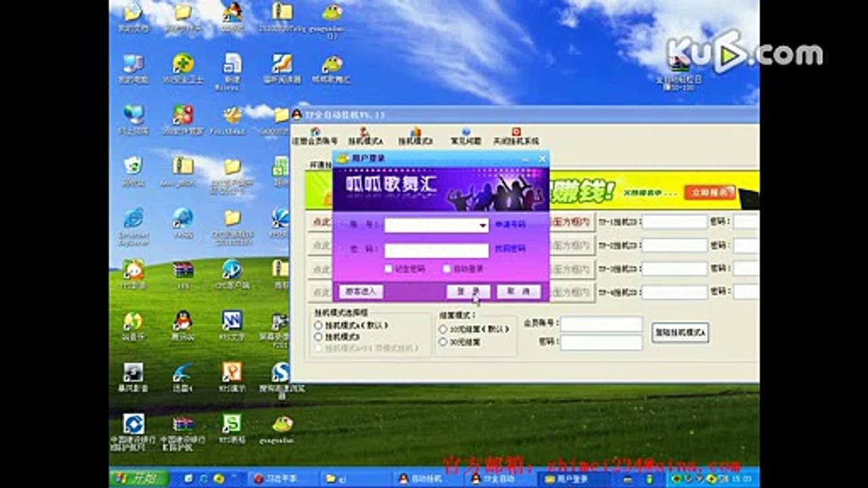This screenshot has width=868, height=488.
Task: Select 挂机模式A toolbar icon
Action: tap(366, 136)
